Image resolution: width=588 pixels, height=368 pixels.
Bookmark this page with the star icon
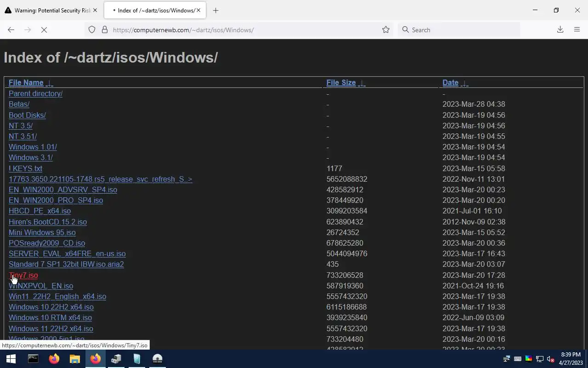[x=386, y=30]
